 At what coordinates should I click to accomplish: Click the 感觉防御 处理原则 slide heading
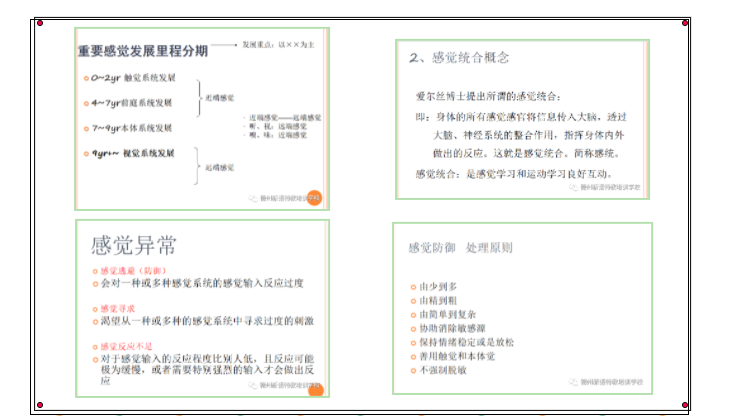coord(460,247)
